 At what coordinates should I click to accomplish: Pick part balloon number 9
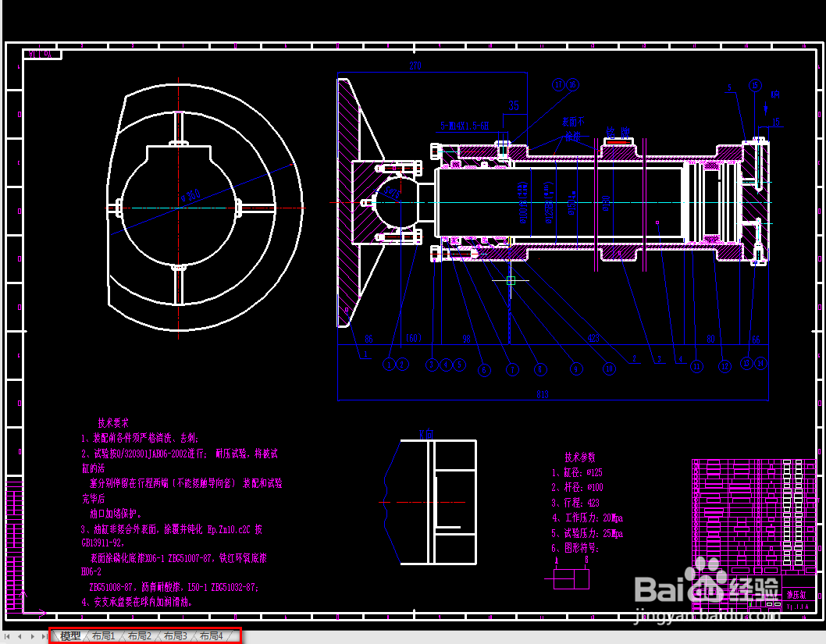[575, 369]
